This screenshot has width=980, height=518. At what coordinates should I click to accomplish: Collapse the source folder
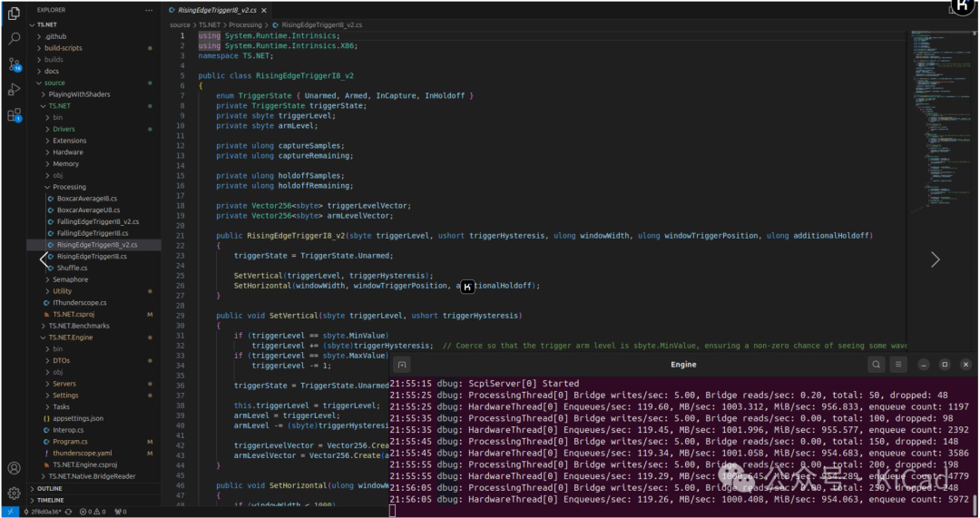(93, 83)
